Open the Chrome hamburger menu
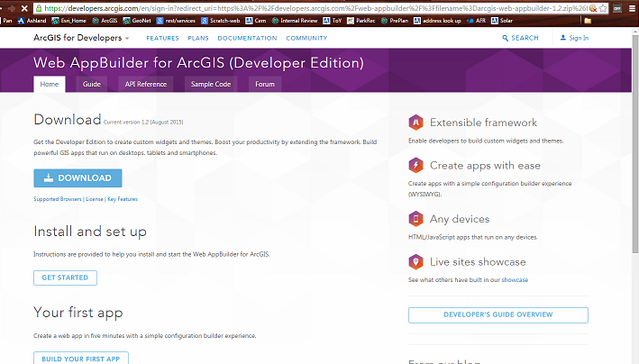This screenshot has width=639, height=364. coord(632,8)
